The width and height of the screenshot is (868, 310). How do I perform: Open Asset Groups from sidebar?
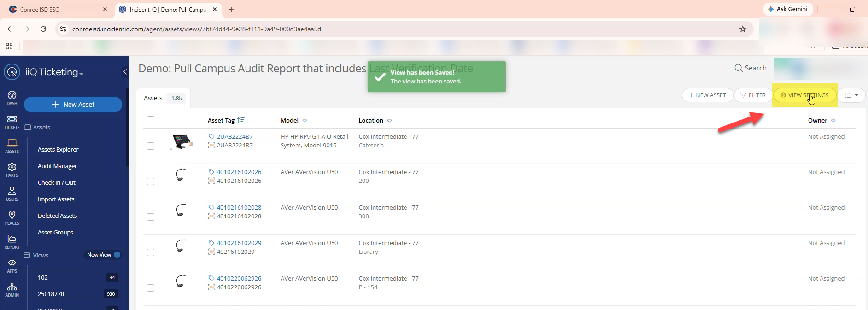click(x=55, y=232)
